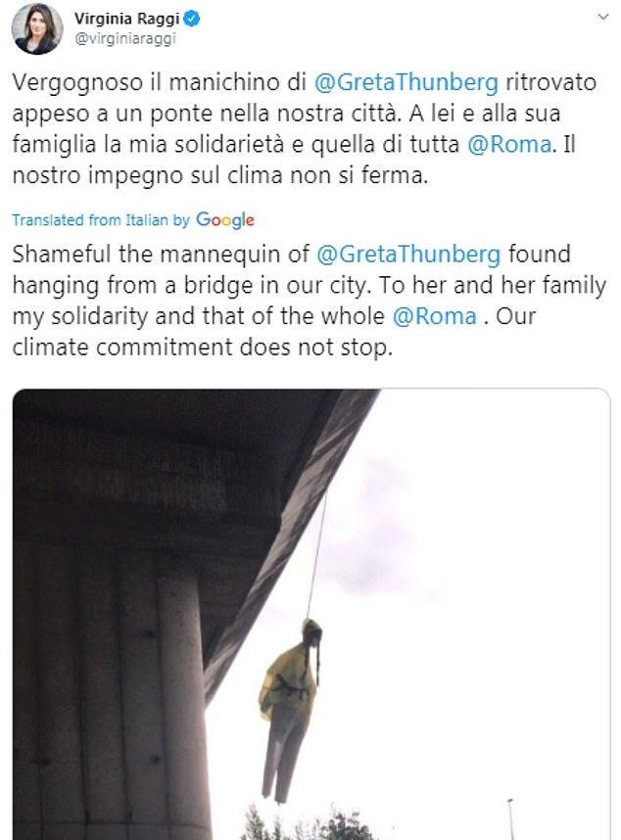Open Virginia Raggi's profile picture
This screenshot has width=621, height=840.
pyautogui.click(x=36, y=29)
